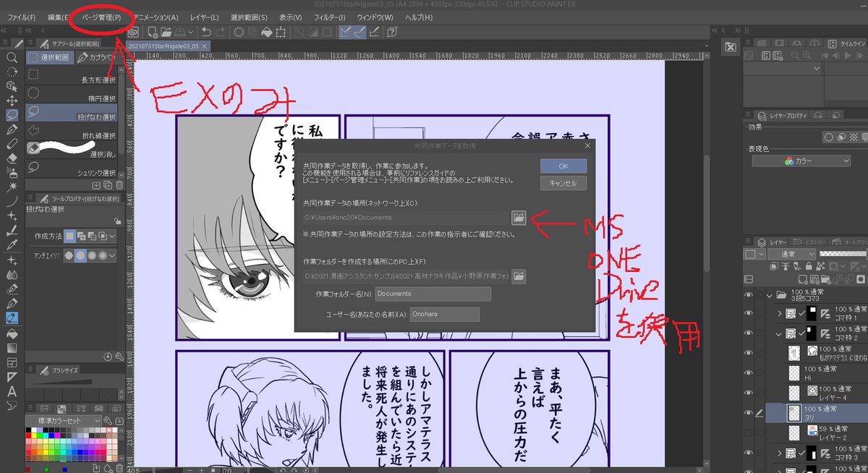868x473 pixels.
Task: Collapse the コマ枠 2 folder
Action: (779, 333)
